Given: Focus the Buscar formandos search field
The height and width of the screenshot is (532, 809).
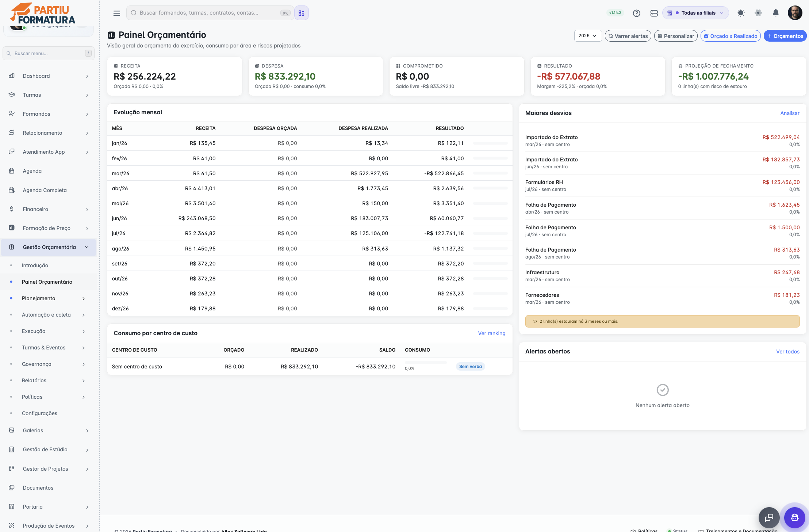Looking at the screenshot, I should [x=210, y=13].
